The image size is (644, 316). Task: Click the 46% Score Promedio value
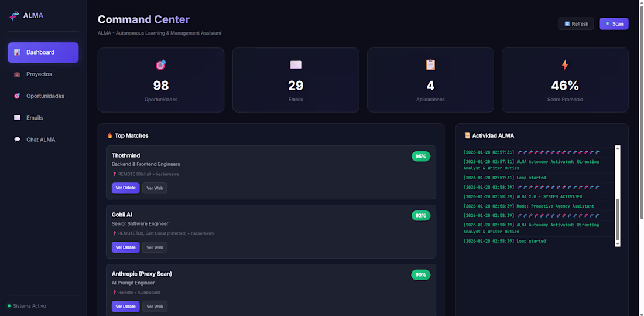tap(565, 85)
